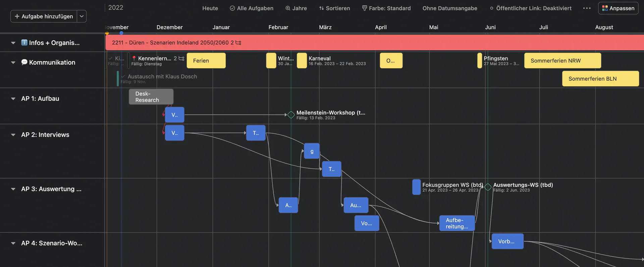Open the Farbe: Standard color menu

[386, 8]
